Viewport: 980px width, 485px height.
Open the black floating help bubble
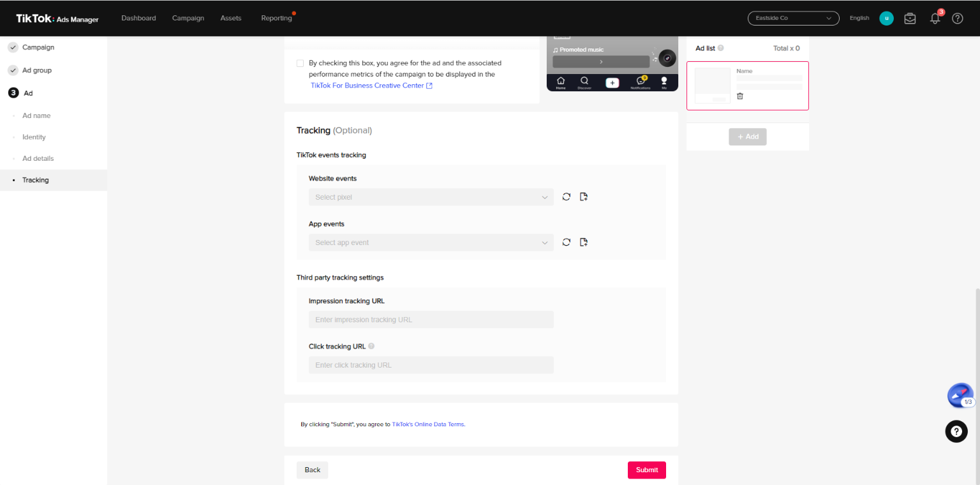click(956, 431)
